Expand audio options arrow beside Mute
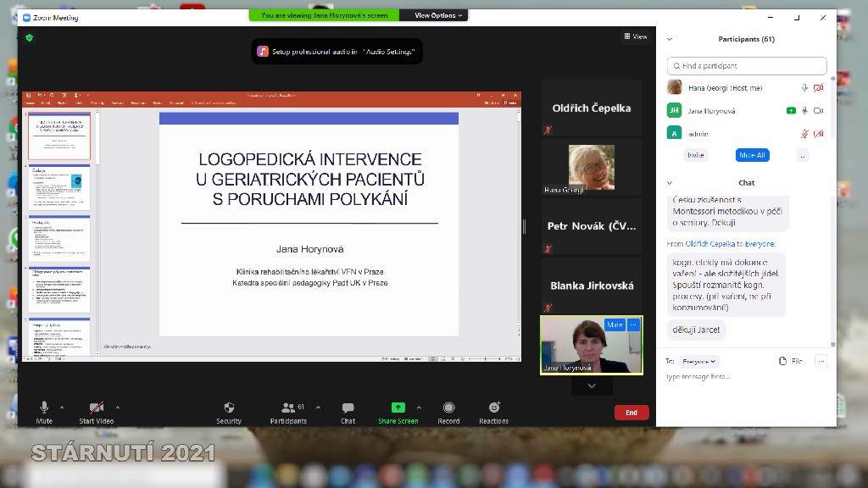Screen dimensions: 868x488 pos(62,407)
